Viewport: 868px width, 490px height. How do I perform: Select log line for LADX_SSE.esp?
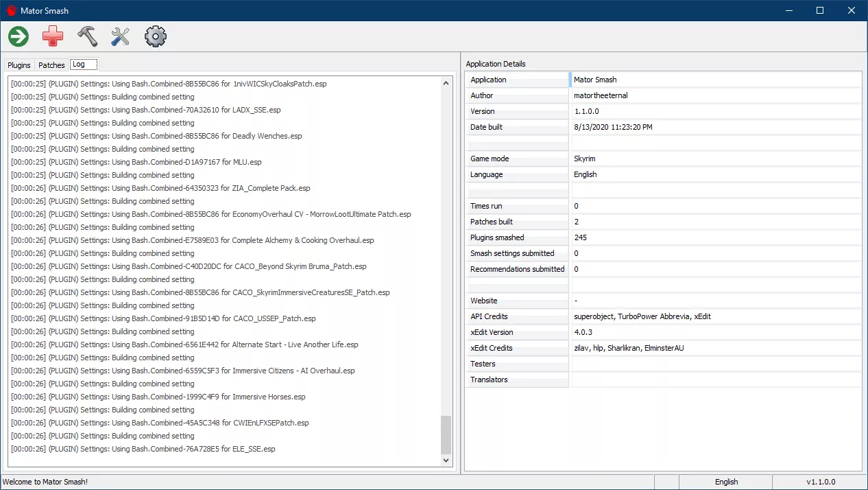[145, 110]
